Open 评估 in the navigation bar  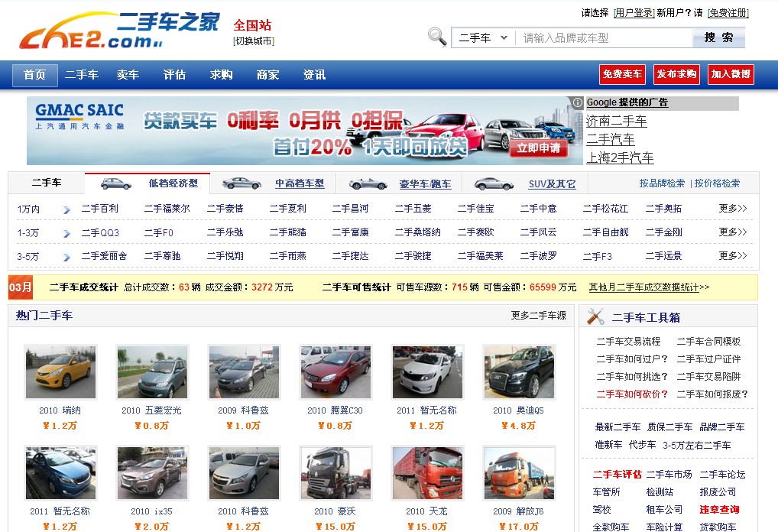pos(175,75)
